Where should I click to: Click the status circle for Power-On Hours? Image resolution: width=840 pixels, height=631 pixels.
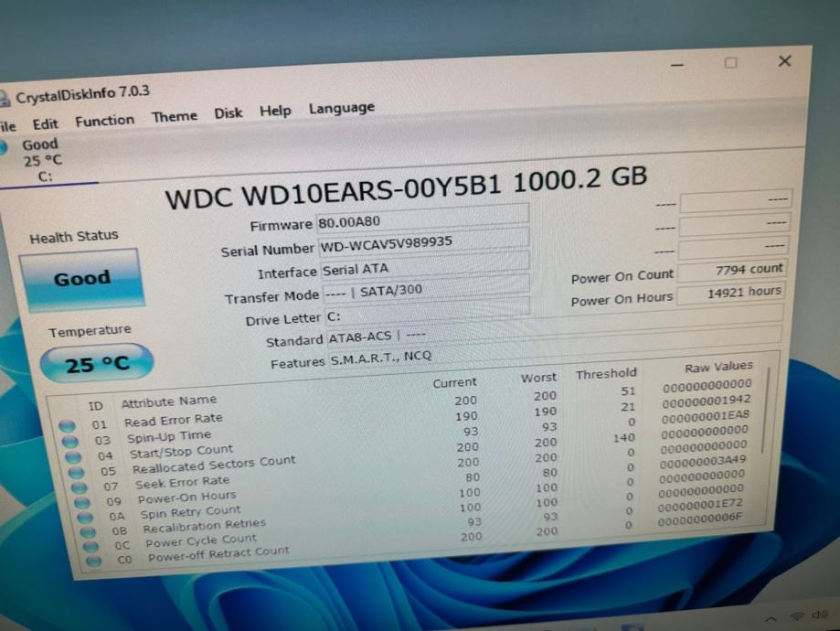pos(82,503)
